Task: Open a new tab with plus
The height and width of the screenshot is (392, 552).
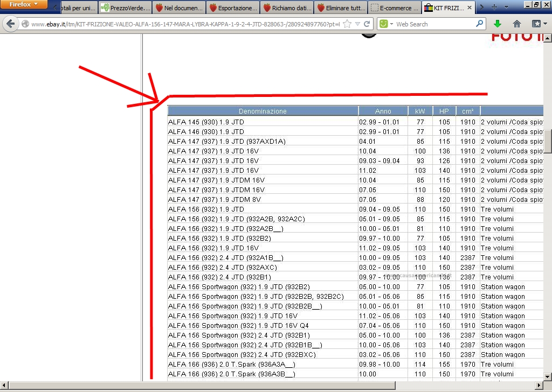Action: pyautogui.click(x=494, y=7)
